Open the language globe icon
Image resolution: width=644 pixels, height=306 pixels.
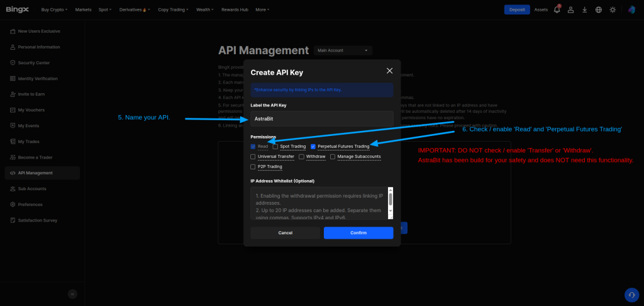(x=598, y=10)
